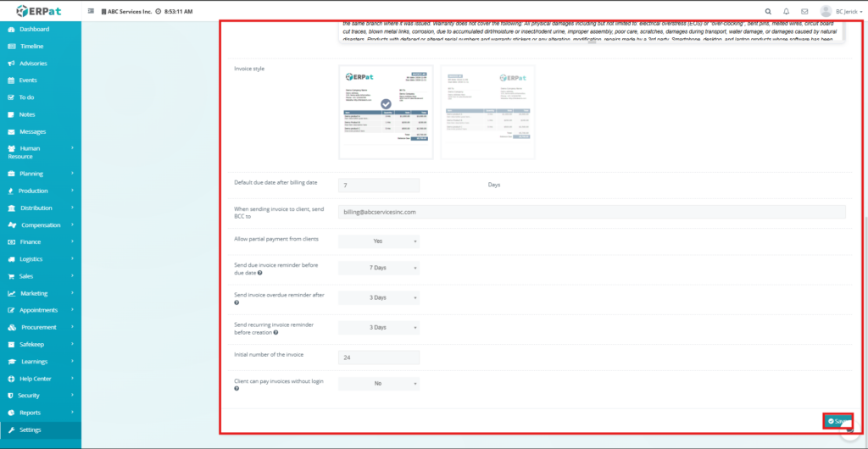The image size is (868, 449).
Task: Click the Logistics truck icon
Action: [x=11, y=259]
